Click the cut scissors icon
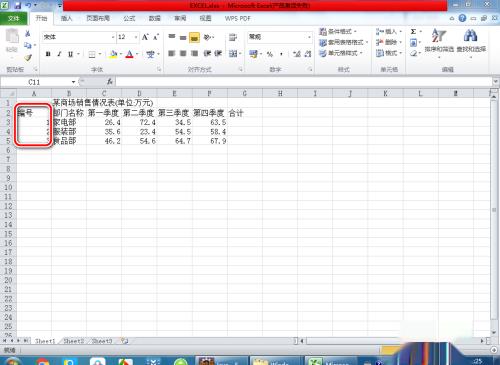This screenshot has height=365, width=500. point(28,34)
